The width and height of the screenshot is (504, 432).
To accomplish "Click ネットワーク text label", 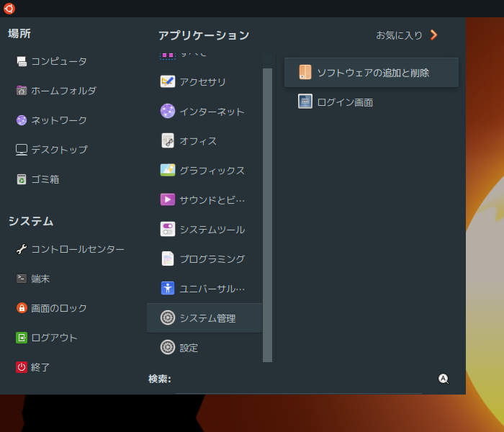I will click(x=59, y=120).
